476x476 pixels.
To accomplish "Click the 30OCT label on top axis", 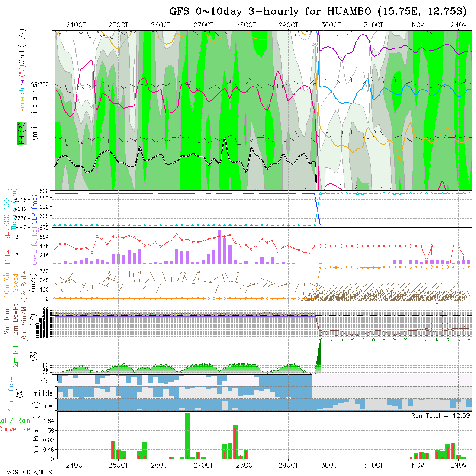I will tap(331, 25).
